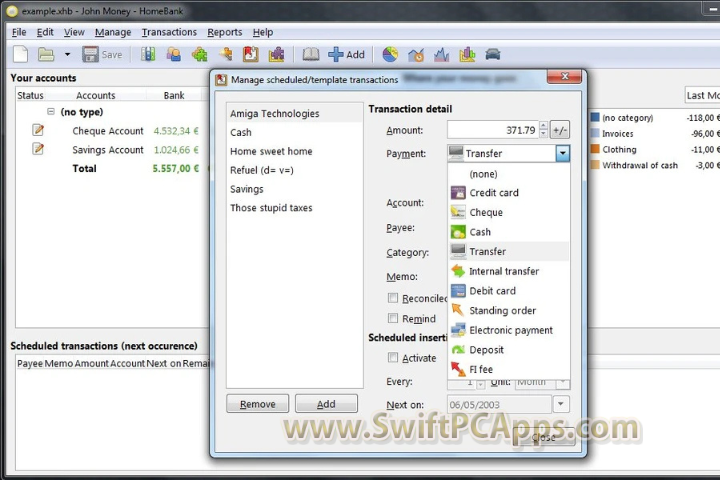Choose Internal transfer payment option
This screenshot has width=720, height=480.
pyautogui.click(x=509, y=271)
